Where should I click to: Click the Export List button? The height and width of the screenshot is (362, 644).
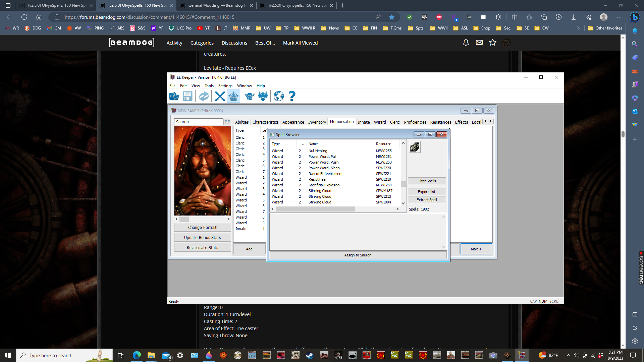click(427, 192)
